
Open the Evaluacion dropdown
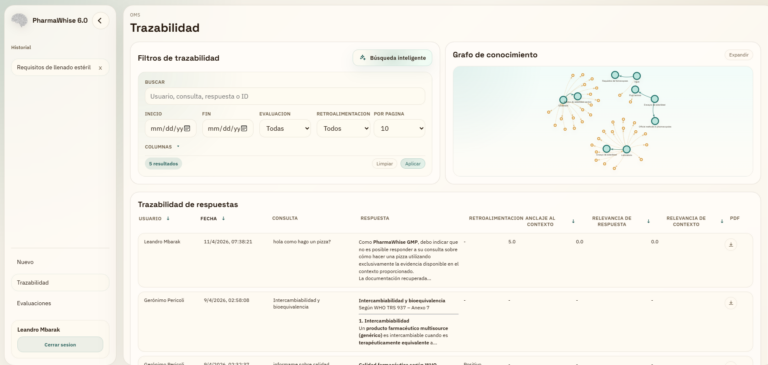point(285,129)
